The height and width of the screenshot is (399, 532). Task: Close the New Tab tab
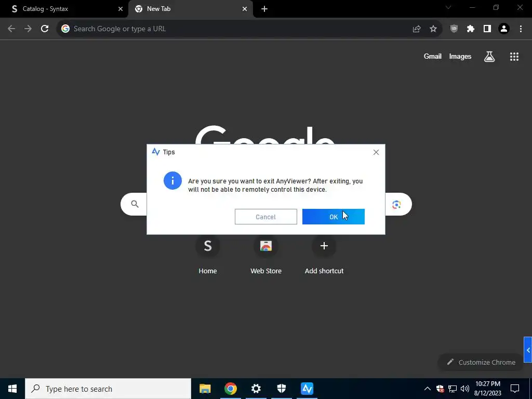[245, 9]
